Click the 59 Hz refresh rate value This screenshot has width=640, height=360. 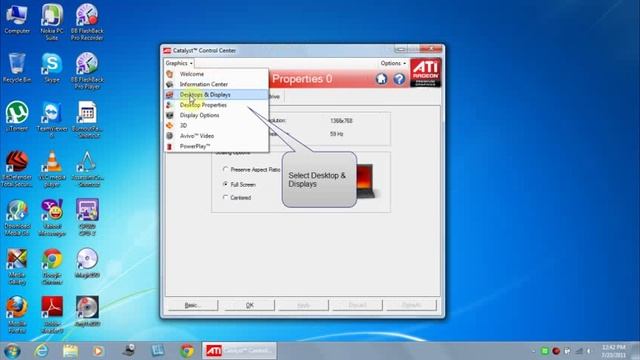336,134
